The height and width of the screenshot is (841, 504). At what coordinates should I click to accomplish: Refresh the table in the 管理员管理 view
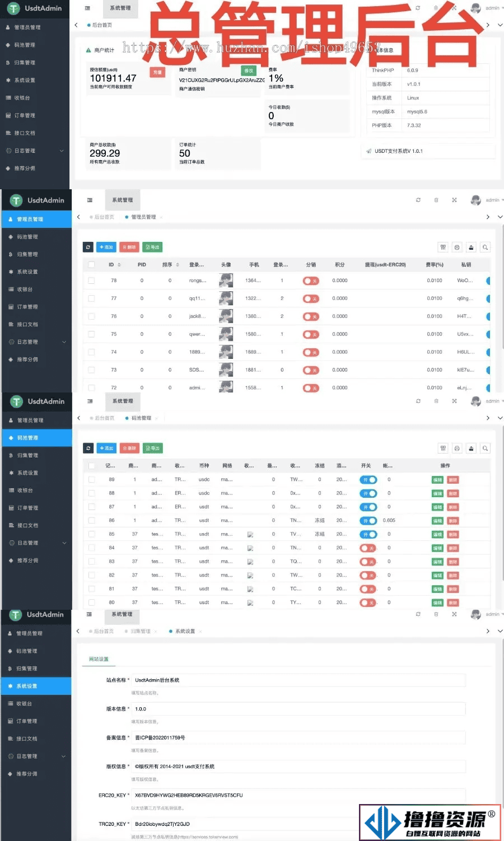pyautogui.click(x=88, y=247)
